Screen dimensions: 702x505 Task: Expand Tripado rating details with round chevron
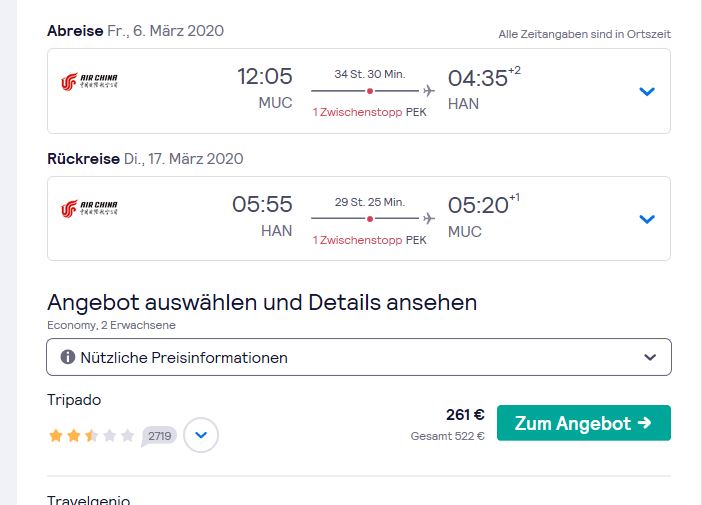pos(201,435)
